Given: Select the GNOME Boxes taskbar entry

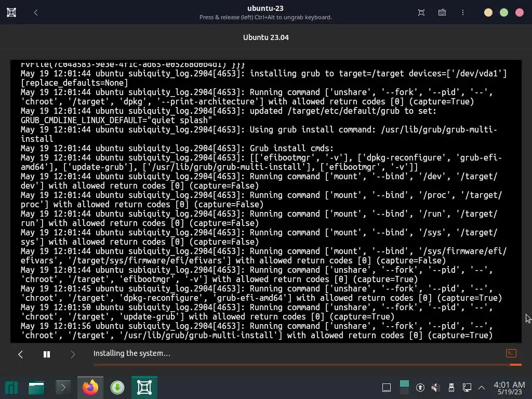Looking at the screenshot, I should click(144, 388).
